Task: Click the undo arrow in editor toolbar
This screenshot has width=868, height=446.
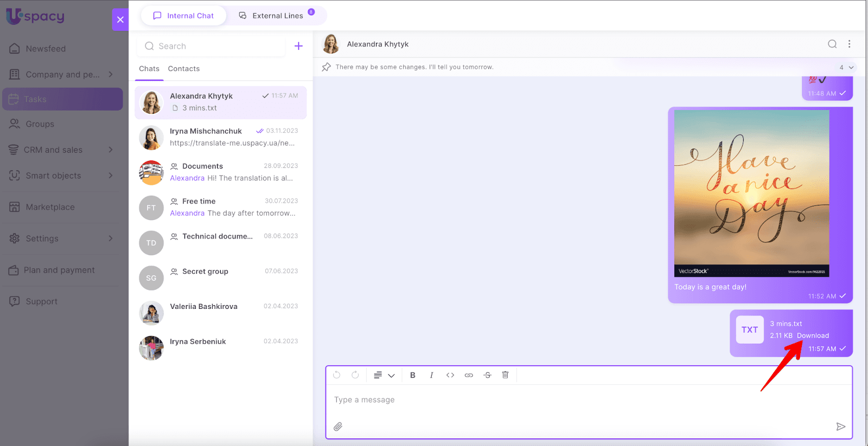Action: tap(337, 375)
